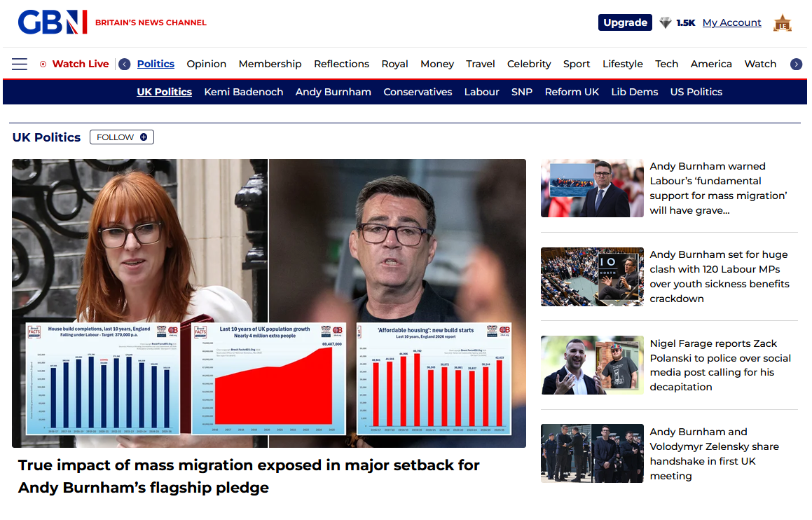Open the Membership section
This screenshot has width=812, height=520.
270,64
